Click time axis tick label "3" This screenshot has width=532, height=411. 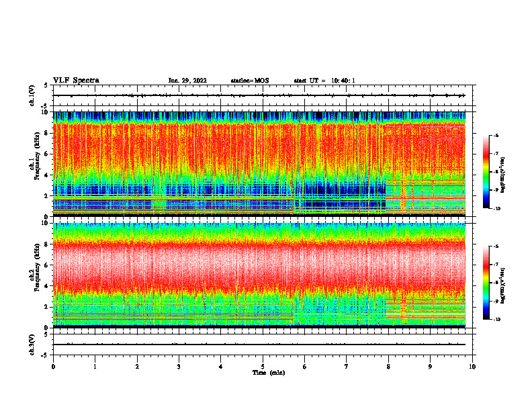[179, 367]
